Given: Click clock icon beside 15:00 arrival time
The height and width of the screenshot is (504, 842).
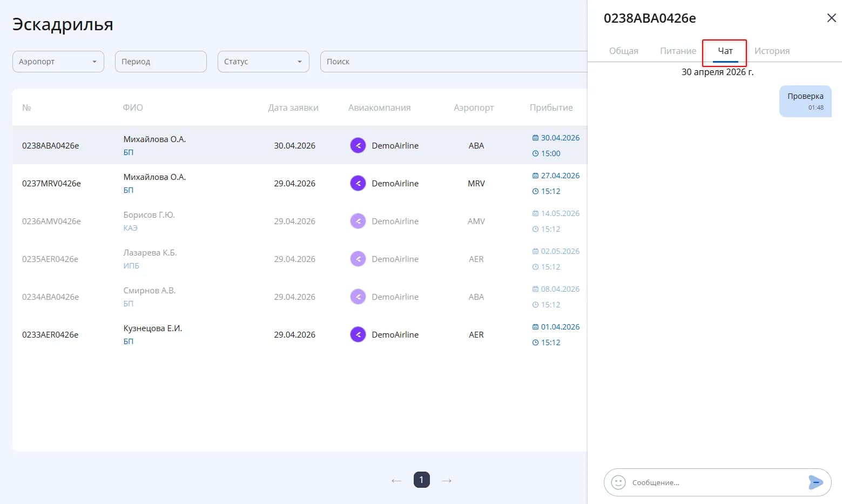Looking at the screenshot, I should [535, 153].
